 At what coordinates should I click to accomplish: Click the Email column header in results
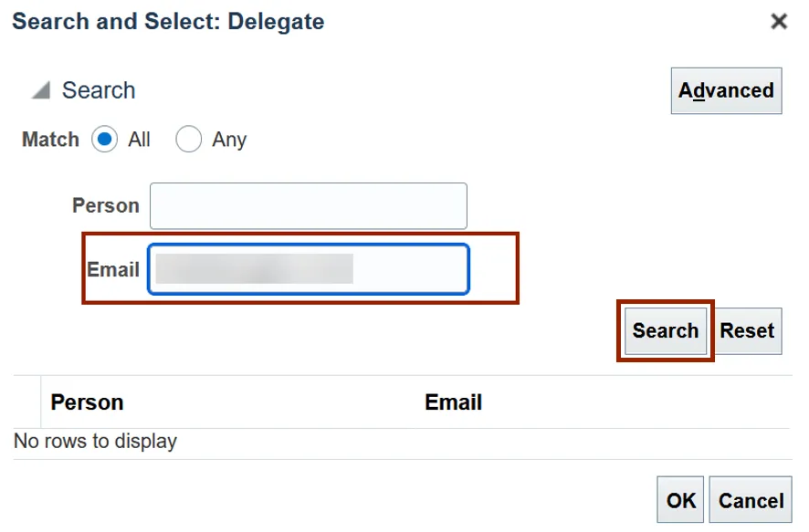[453, 402]
